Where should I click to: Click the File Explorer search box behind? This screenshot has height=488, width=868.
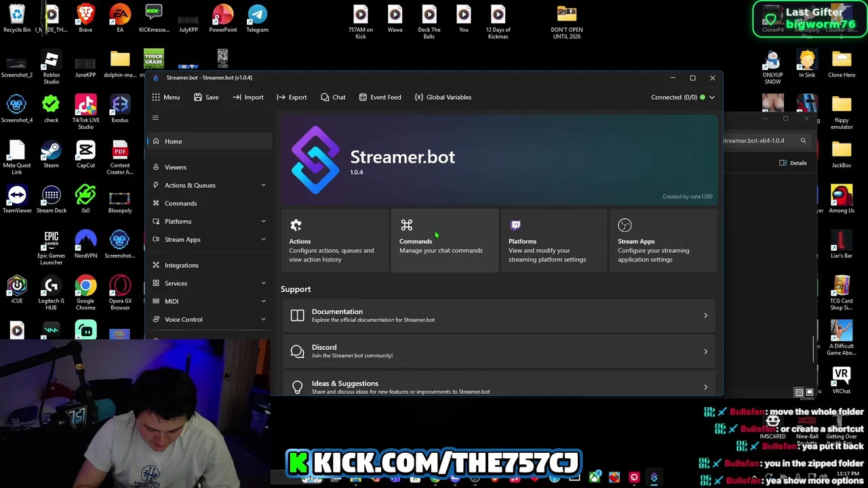pos(766,140)
